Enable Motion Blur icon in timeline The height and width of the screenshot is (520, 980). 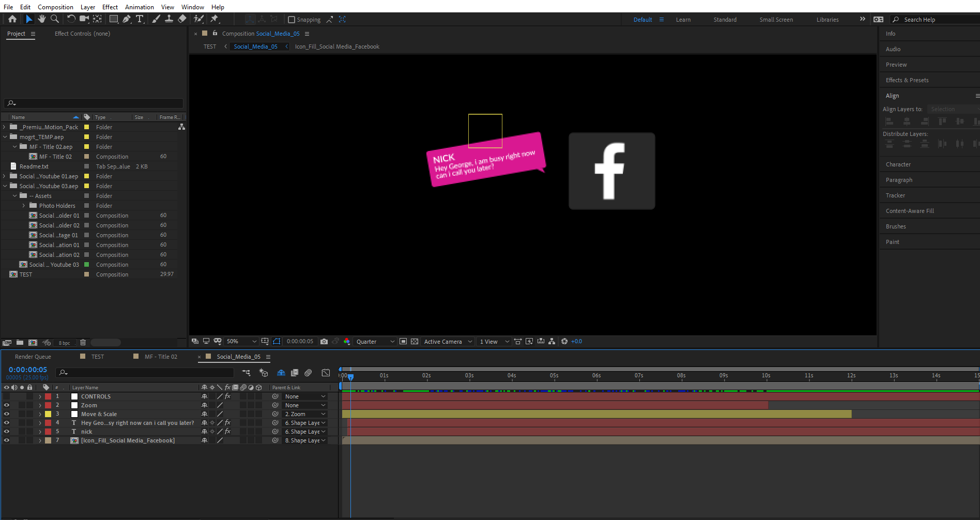click(309, 373)
